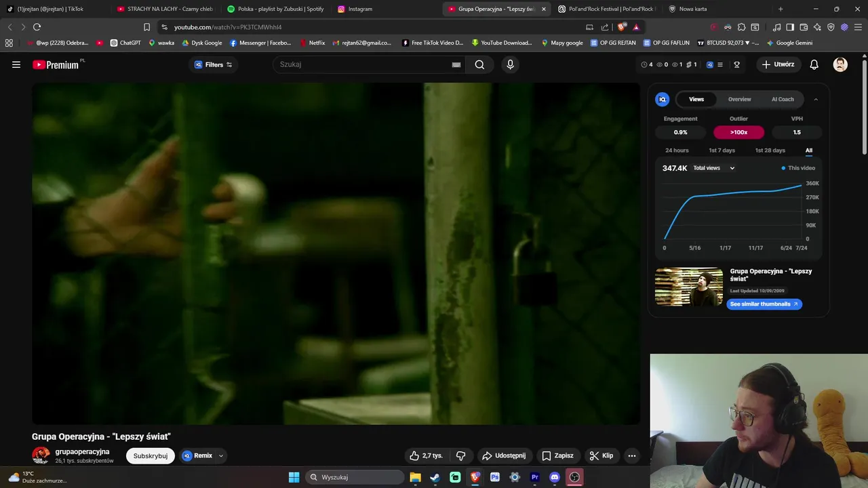The width and height of the screenshot is (868, 488).
Task: Open Windows Start menu
Action: click(x=294, y=477)
